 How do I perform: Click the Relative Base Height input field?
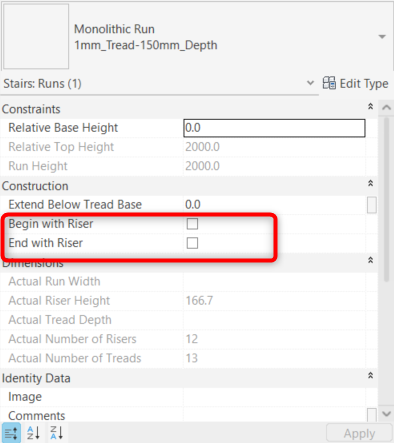(x=274, y=128)
